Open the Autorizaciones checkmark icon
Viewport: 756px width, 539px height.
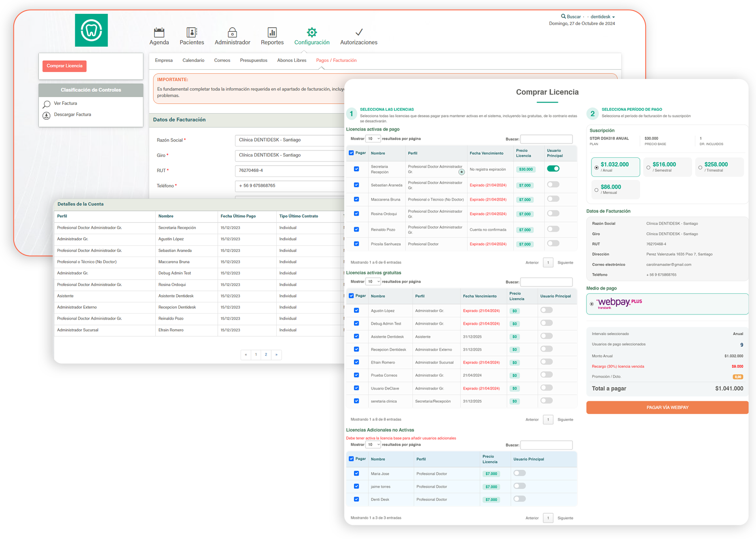[359, 32]
